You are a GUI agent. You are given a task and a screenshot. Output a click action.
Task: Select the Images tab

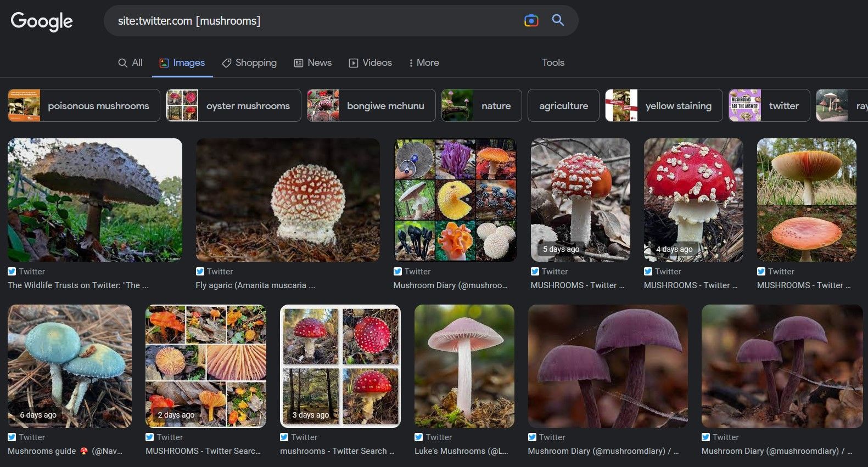[x=182, y=63]
